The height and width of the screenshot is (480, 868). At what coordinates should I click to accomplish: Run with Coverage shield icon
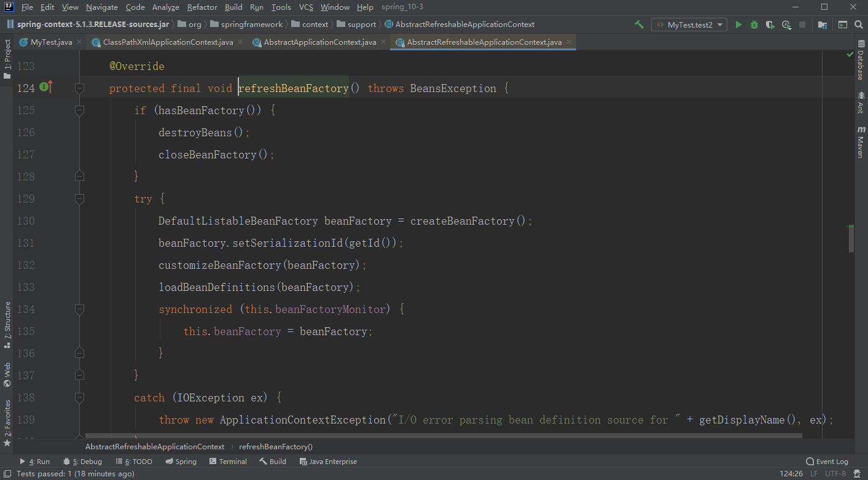[770, 25]
